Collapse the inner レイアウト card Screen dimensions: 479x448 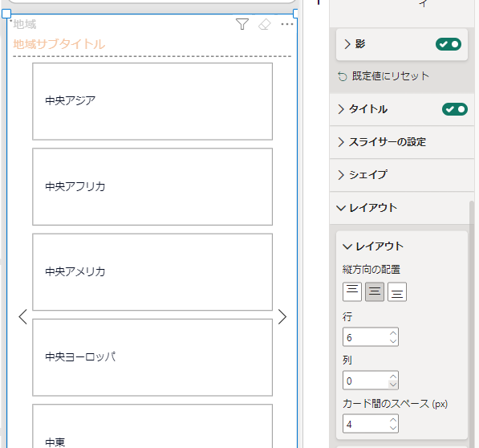point(373,246)
